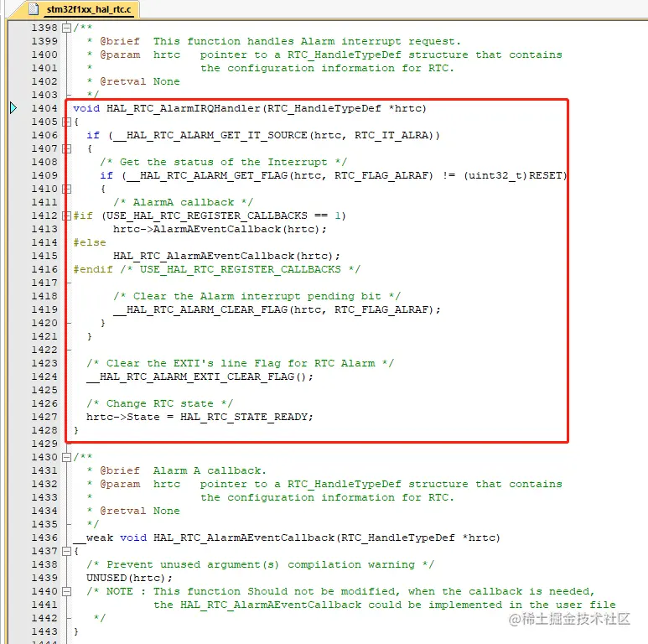Viewport: 648px width, 644px height.
Task: Click the RTC_IT_ALRA argument on line 1406
Action: click(x=391, y=135)
